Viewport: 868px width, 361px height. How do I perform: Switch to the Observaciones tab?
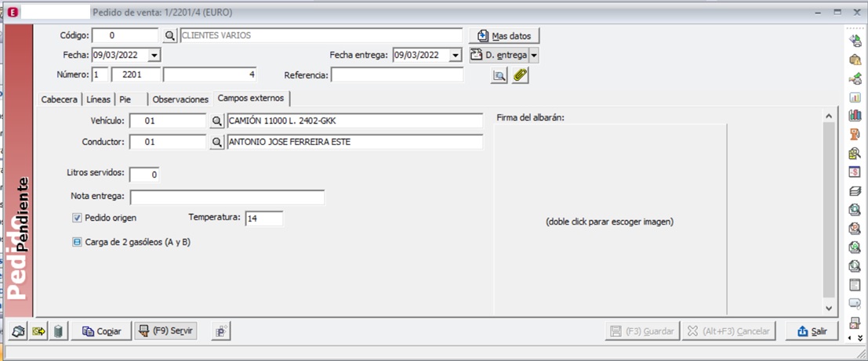tap(180, 99)
